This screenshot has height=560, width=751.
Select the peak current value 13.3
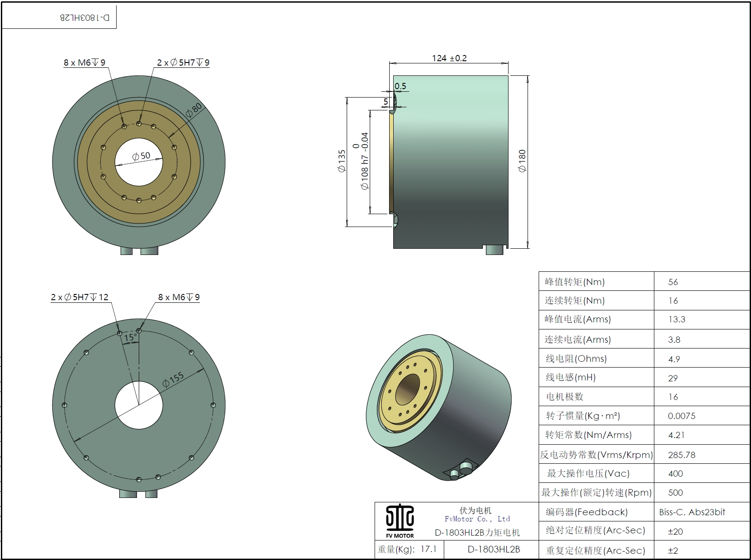coord(677,319)
